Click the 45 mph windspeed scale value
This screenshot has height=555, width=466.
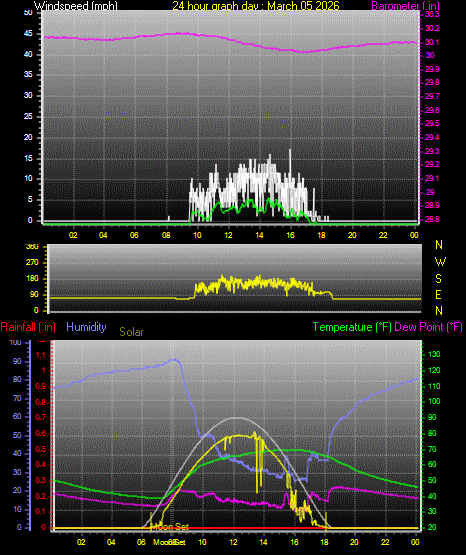[x=28, y=33]
